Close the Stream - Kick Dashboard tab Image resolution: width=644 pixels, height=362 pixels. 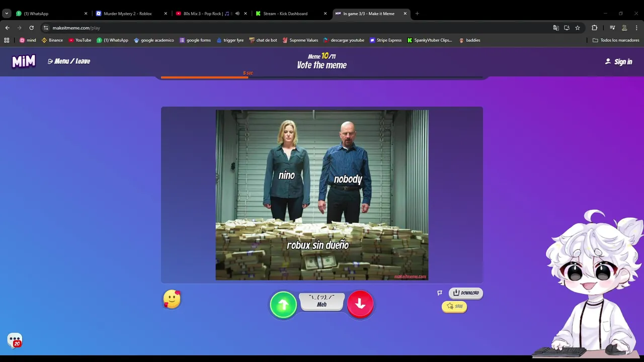coord(326,14)
